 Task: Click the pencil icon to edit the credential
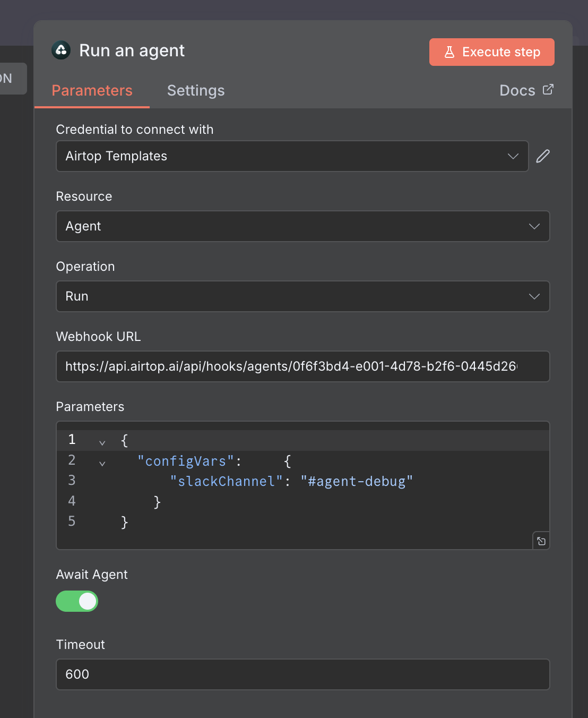(x=542, y=156)
